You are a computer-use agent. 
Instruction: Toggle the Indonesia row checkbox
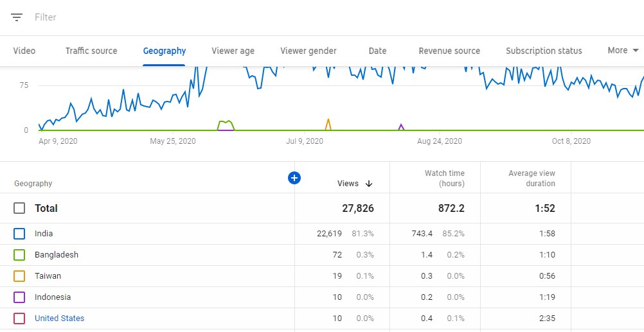[x=19, y=297]
